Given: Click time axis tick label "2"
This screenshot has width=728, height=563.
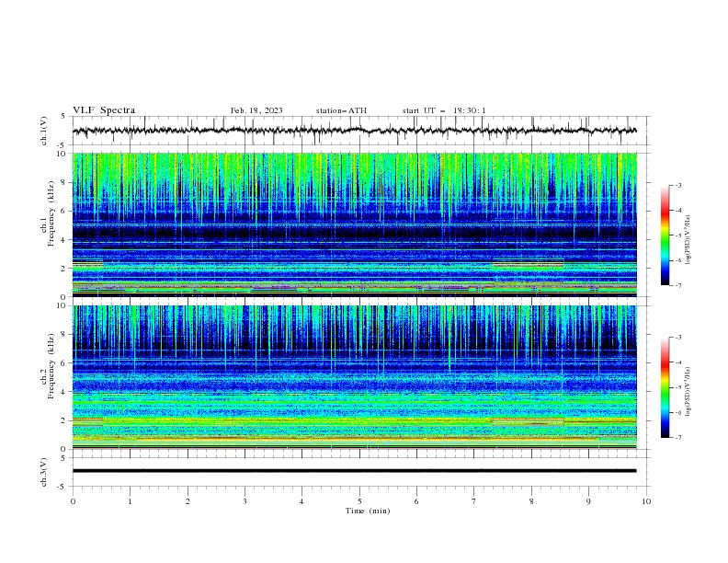Looking at the screenshot, I should tap(188, 501).
